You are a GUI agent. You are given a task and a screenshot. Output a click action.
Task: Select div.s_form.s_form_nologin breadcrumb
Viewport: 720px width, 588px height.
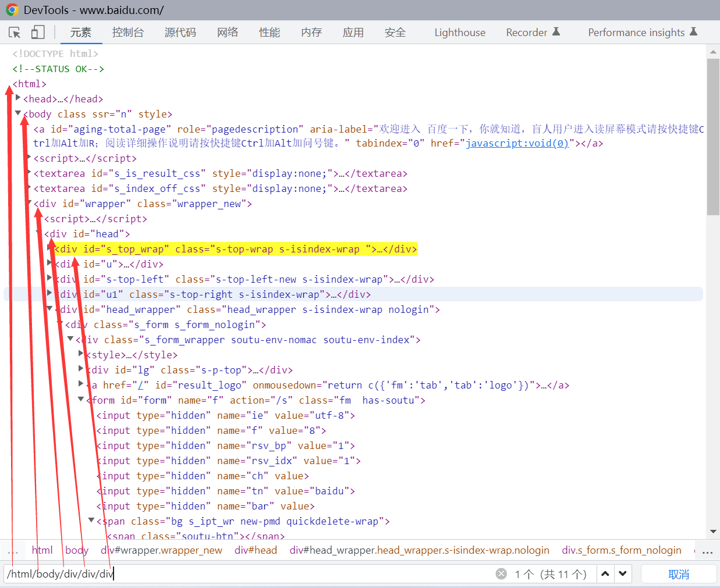[622, 550]
